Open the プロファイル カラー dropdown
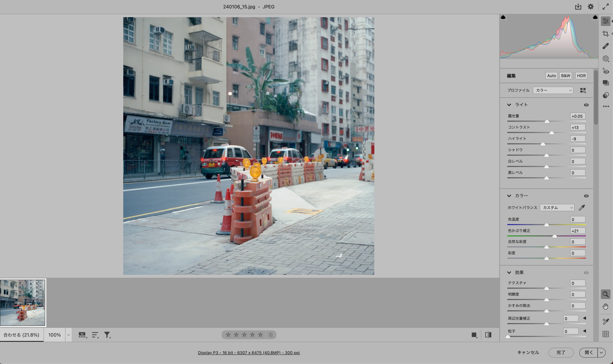The image size is (613, 364). click(x=553, y=90)
